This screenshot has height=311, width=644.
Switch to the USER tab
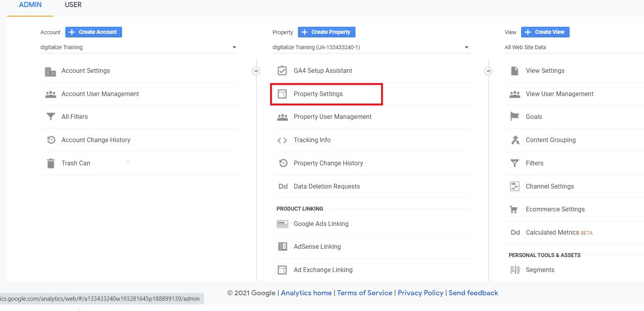click(x=73, y=5)
